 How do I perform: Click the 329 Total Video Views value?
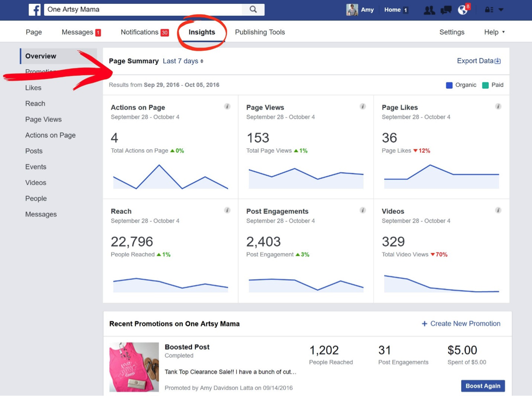click(x=393, y=242)
